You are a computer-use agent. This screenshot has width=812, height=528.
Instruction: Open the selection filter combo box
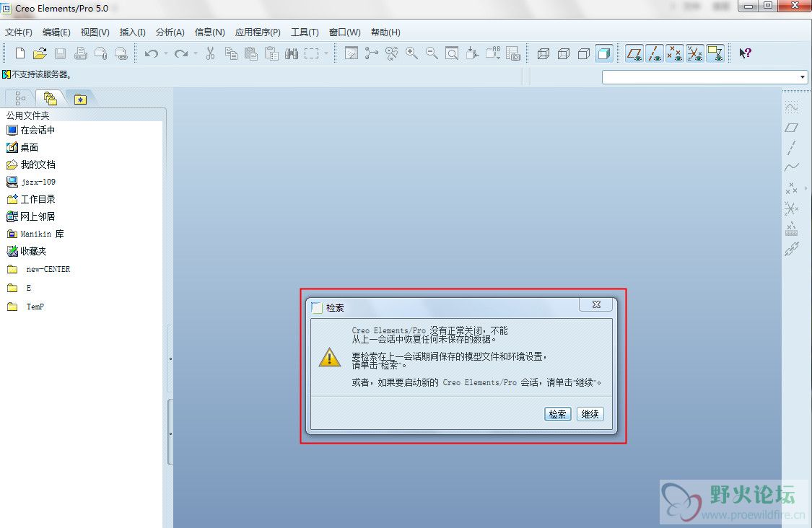click(704, 77)
